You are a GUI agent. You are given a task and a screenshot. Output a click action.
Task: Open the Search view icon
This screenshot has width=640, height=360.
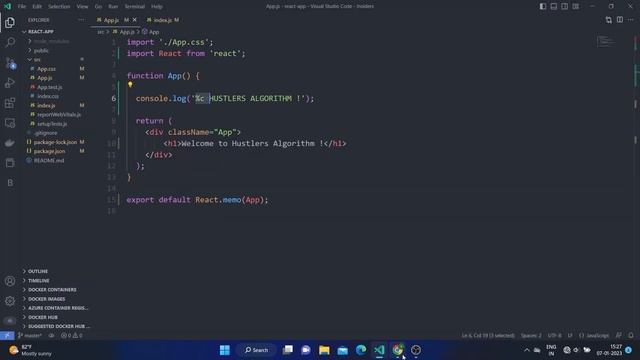[10, 42]
